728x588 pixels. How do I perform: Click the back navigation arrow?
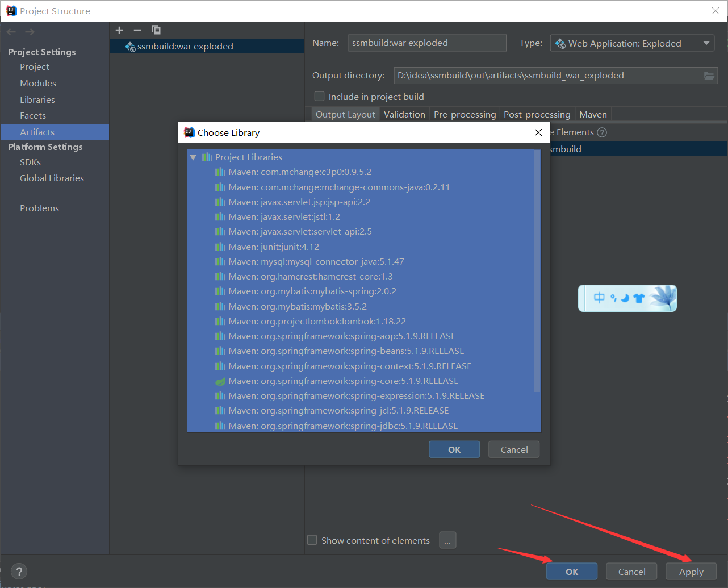[x=11, y=32]
